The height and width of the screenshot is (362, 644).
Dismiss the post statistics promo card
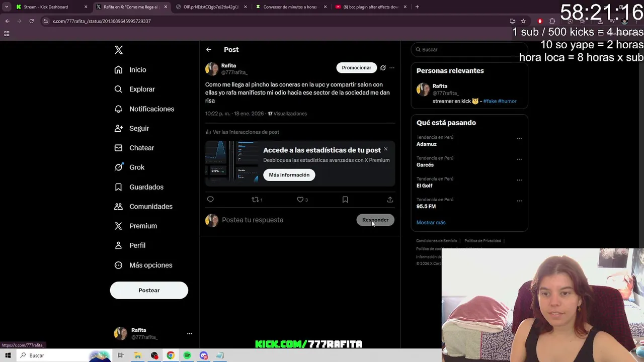(386, 149)
